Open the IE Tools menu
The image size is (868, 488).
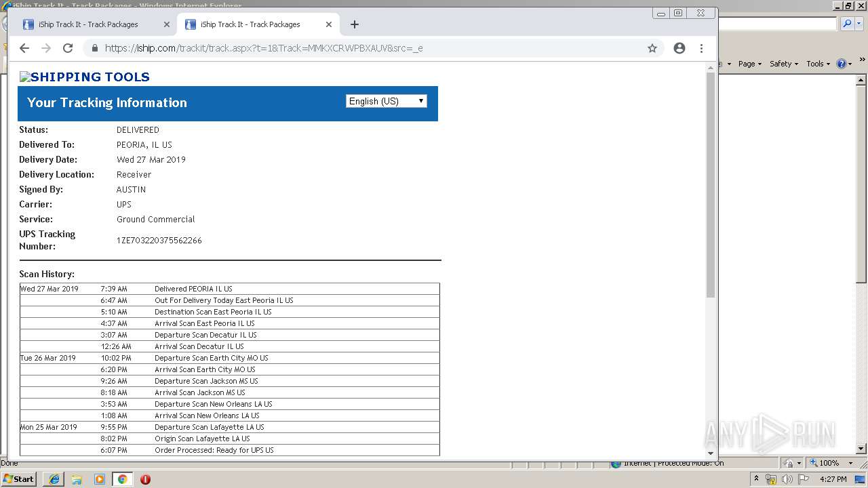point(818,64)
